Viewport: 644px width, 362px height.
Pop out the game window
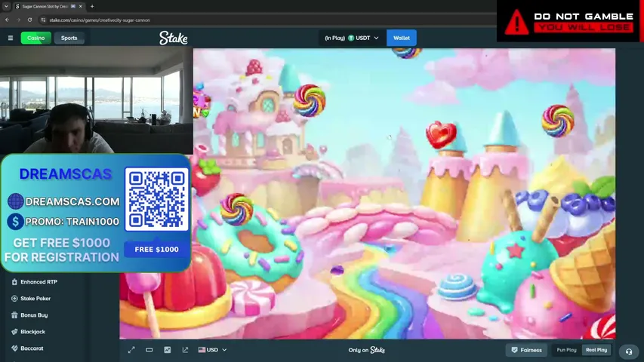(x=185, y=350)
